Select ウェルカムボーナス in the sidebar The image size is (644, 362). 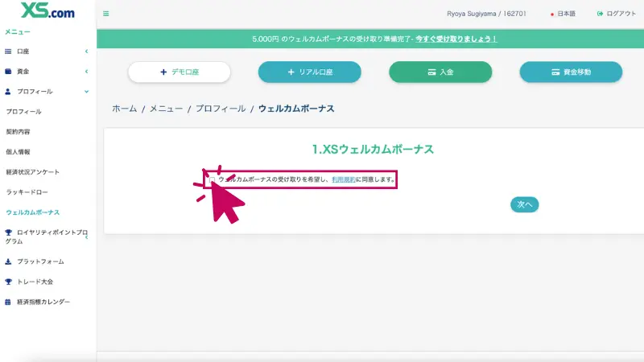(33, 212)
